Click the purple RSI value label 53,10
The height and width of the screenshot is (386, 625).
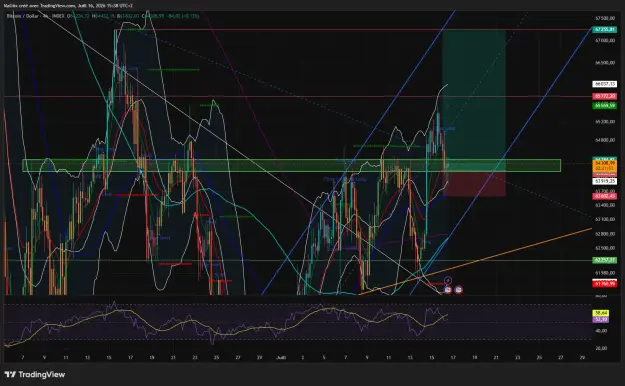(x=601, y=319)
